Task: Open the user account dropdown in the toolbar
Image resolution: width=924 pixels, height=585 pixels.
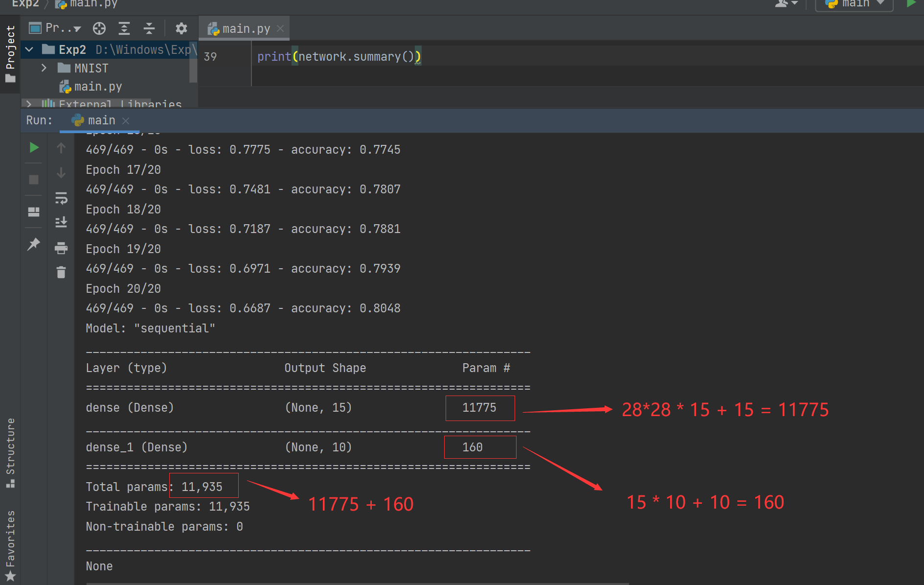Action: [x=787, y=3]
